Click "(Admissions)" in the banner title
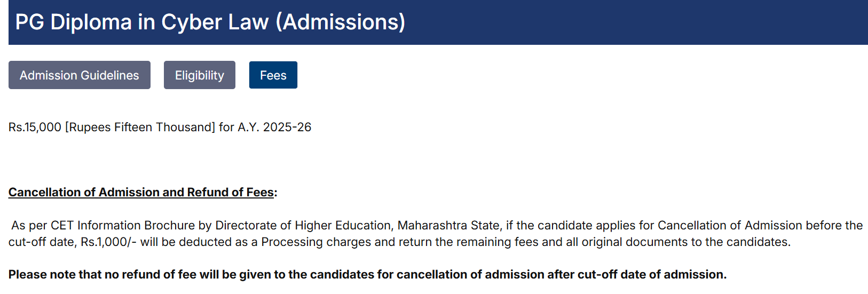This screenshot has height=294, width=868. (341, 22)
